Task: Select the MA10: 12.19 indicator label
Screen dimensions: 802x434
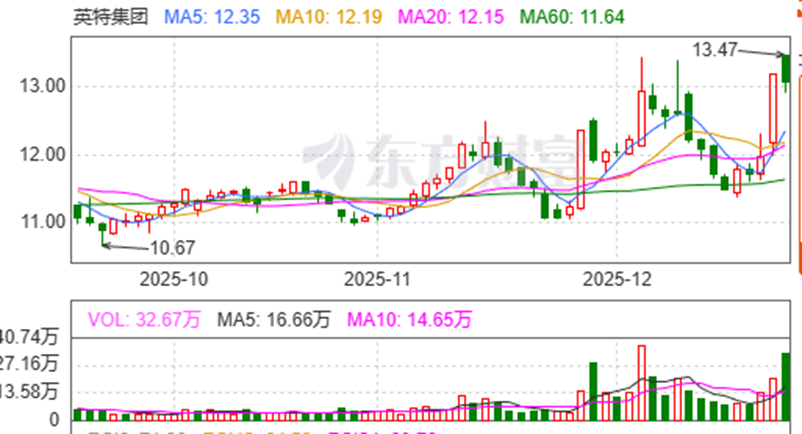Action: point(329,17)
